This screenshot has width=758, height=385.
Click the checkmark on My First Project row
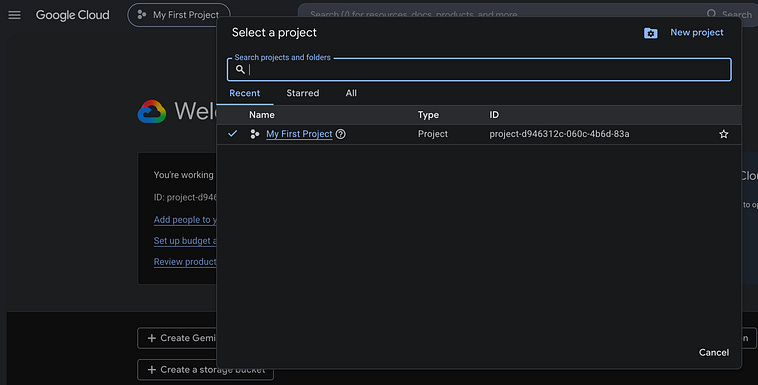pos(233,133)
